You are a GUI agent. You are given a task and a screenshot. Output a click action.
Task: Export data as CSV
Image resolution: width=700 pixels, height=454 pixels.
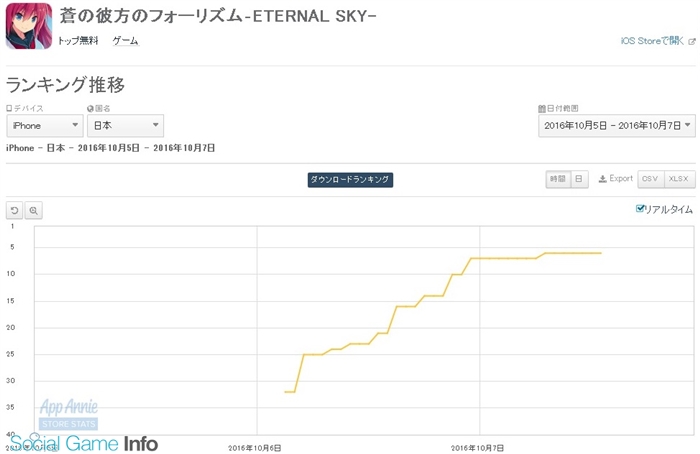[x=650, y=179]
